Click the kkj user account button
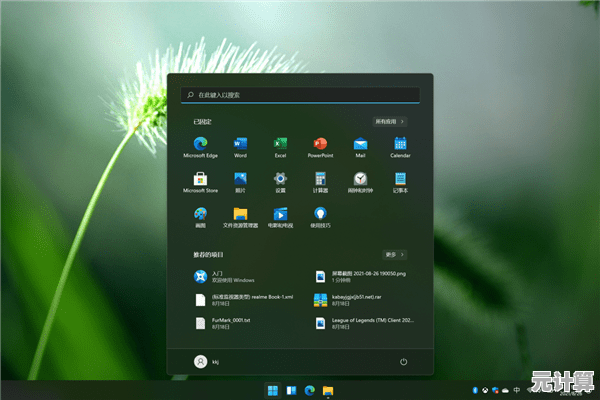Image resolution: width=600 pixels, height=400 pixels. tap(208, 360)
